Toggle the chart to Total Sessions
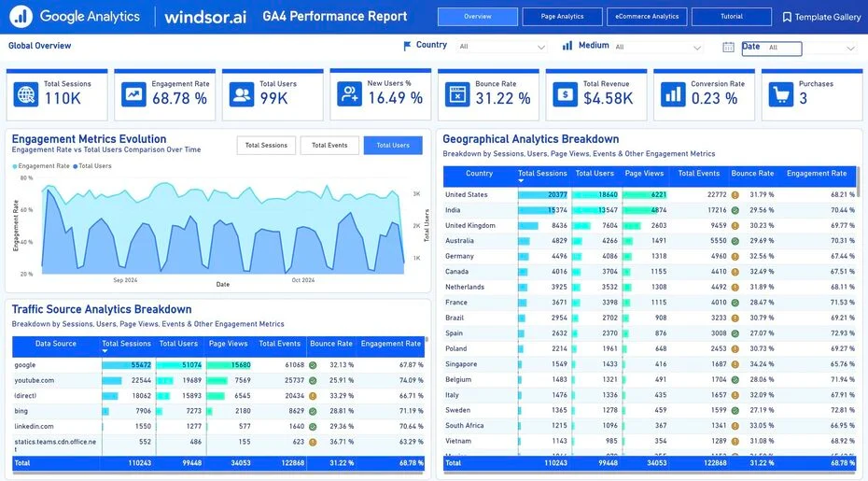The width and height of the screenshot is (868, 481). (266, 145)
